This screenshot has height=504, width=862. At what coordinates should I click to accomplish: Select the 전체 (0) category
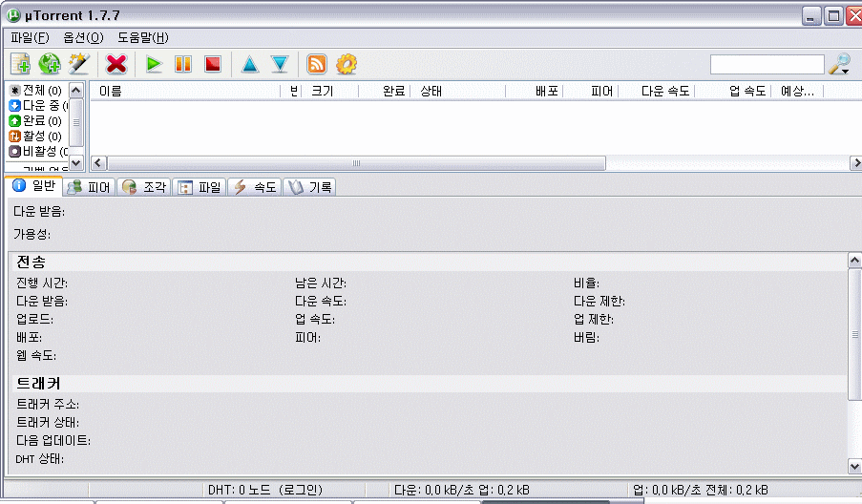[36, 90]
